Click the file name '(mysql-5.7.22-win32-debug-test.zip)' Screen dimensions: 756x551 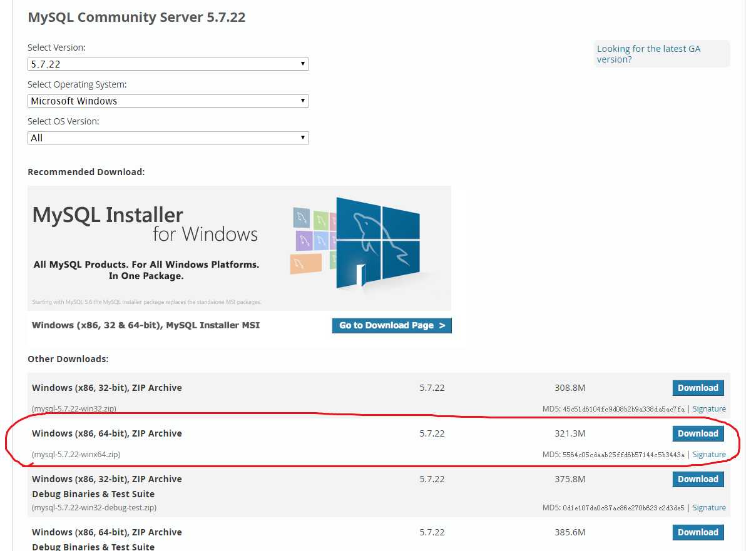(94, 508)
